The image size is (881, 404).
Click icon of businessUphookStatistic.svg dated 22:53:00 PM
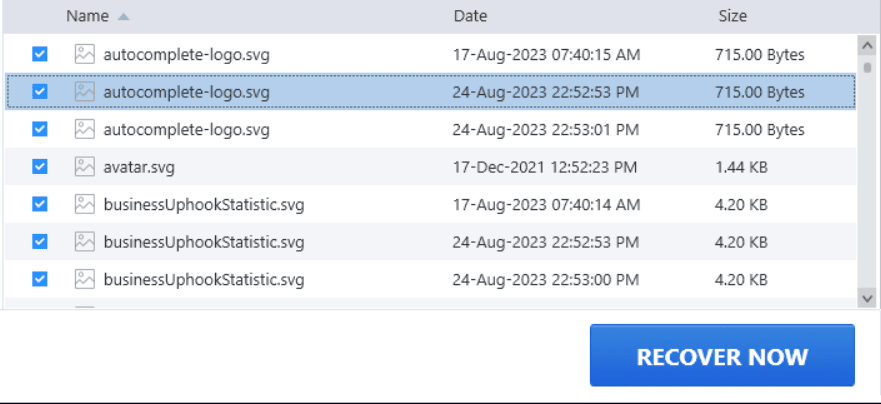coord(85,279)
